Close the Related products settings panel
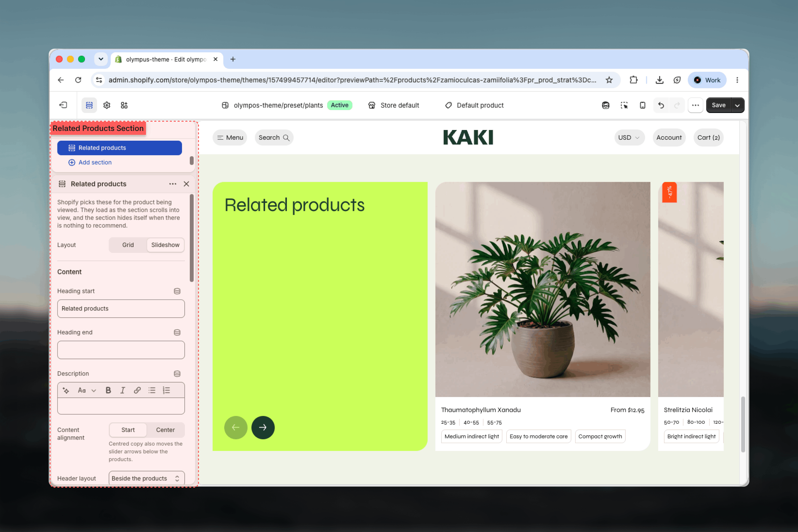This screenshot has width=798, height=532. click(x=186, y=184)
